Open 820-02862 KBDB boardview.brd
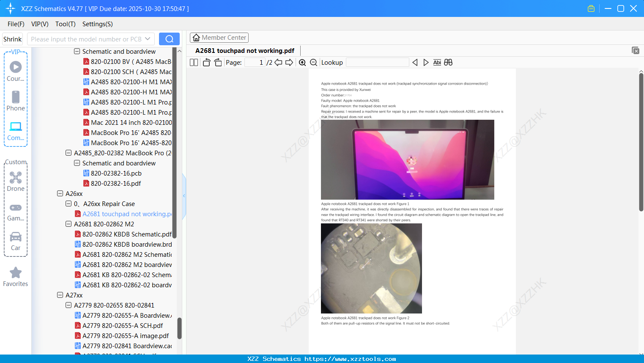 [x=123, y=244]
